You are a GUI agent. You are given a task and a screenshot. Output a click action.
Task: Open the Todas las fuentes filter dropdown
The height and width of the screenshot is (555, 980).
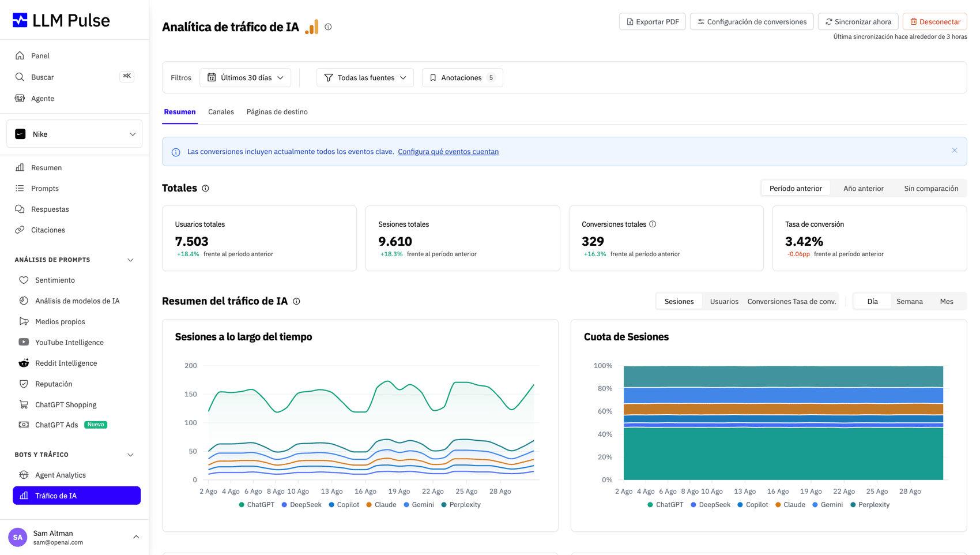(365, 78)
